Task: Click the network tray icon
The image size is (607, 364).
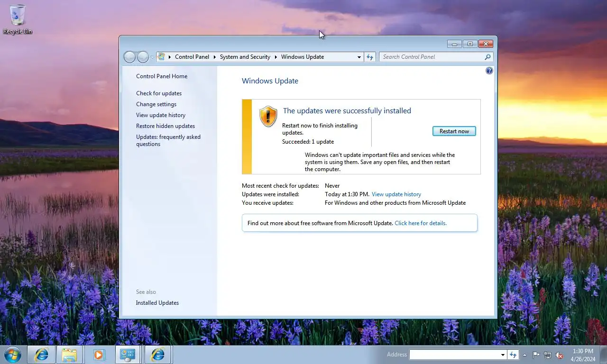Action: [548, 355]
